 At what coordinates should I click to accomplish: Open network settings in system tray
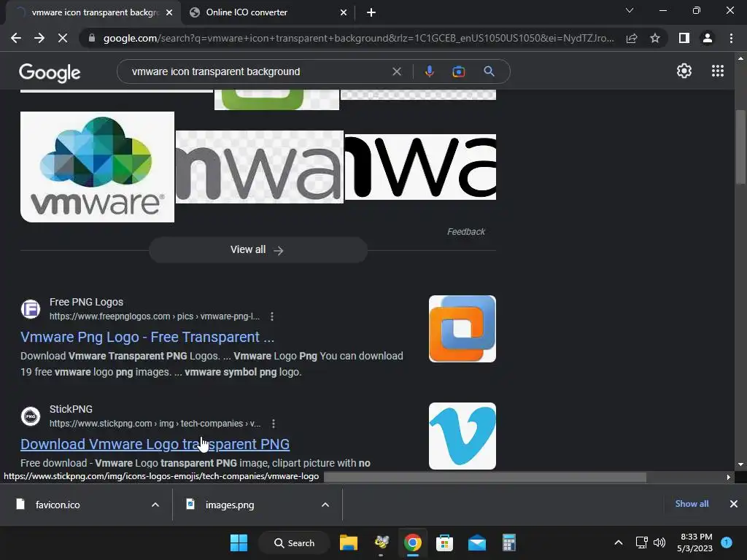coord(641,542)
